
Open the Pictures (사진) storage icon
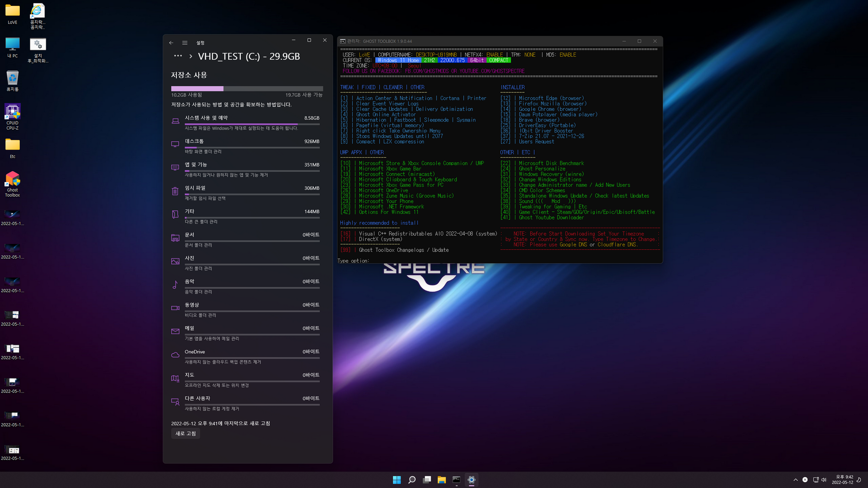tap(175, 261)
